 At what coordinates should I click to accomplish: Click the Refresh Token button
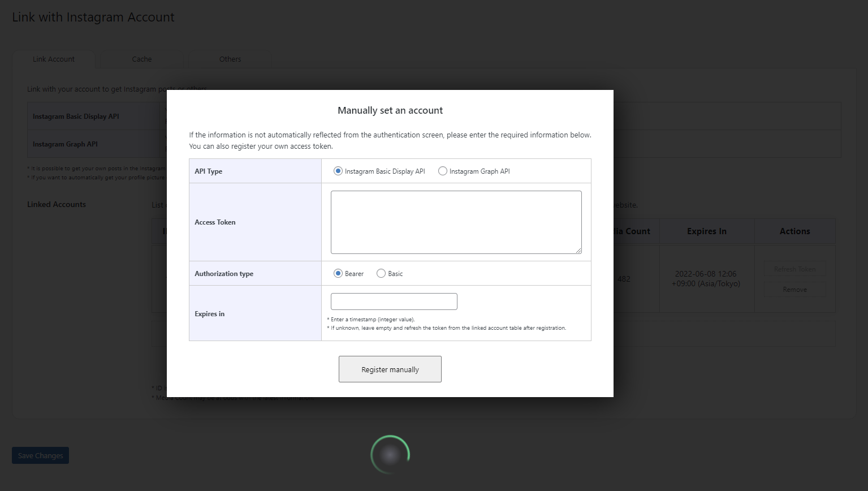point(795,269)
